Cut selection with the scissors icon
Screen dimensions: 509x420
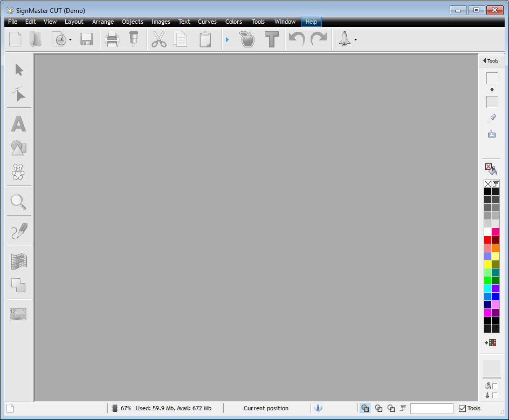pyautogui.click(x=159, y=39)
